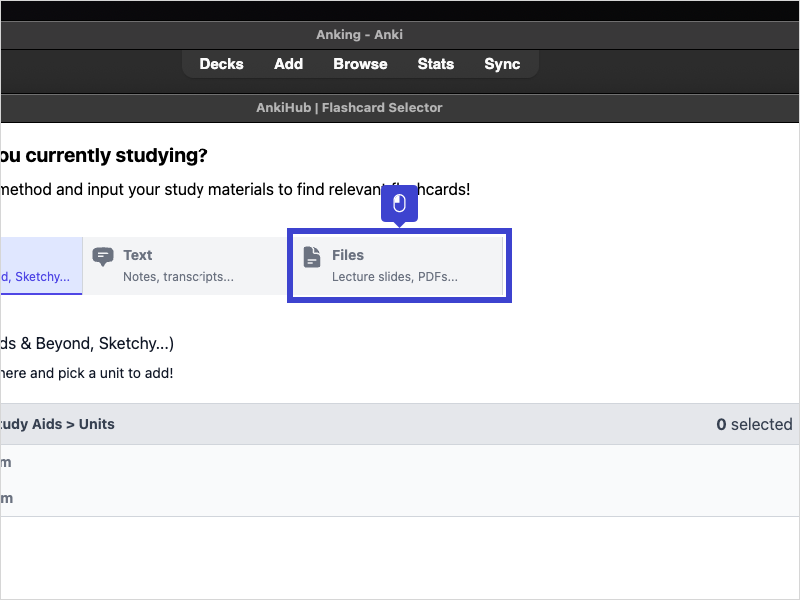800x600 pixels.
Task: Select the tab ending in "Sketchy..."
Action: click(40, 266)
